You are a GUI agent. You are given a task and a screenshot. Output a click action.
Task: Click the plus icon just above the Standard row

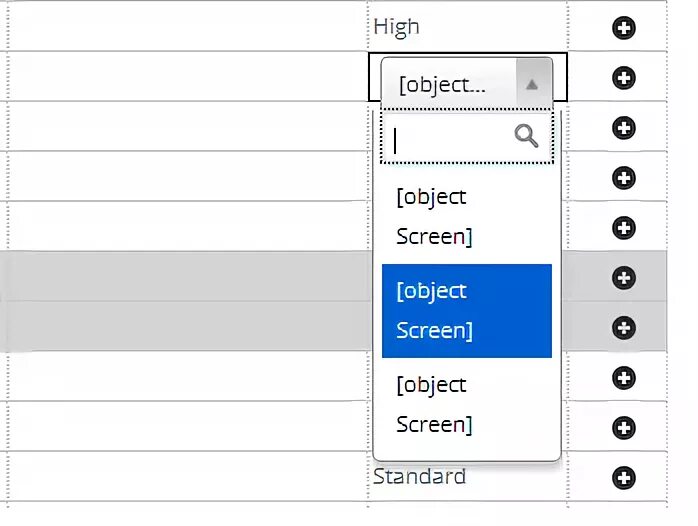623,427
